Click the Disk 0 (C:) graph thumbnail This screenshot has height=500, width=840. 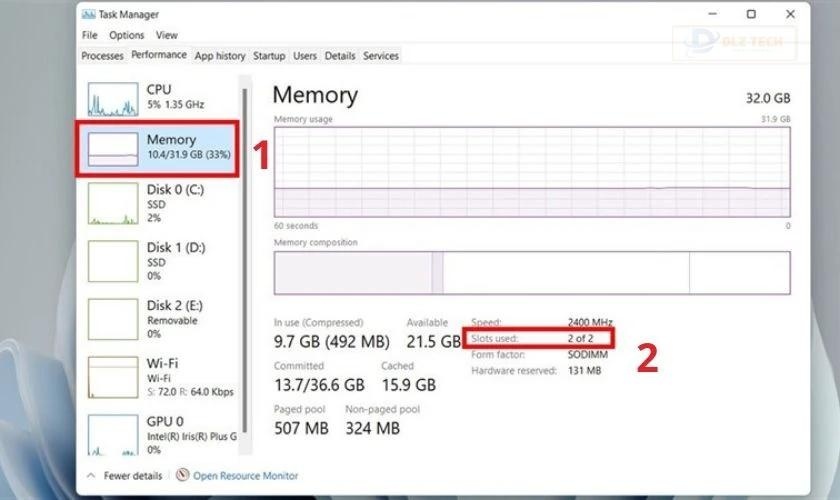click(112, 203)
